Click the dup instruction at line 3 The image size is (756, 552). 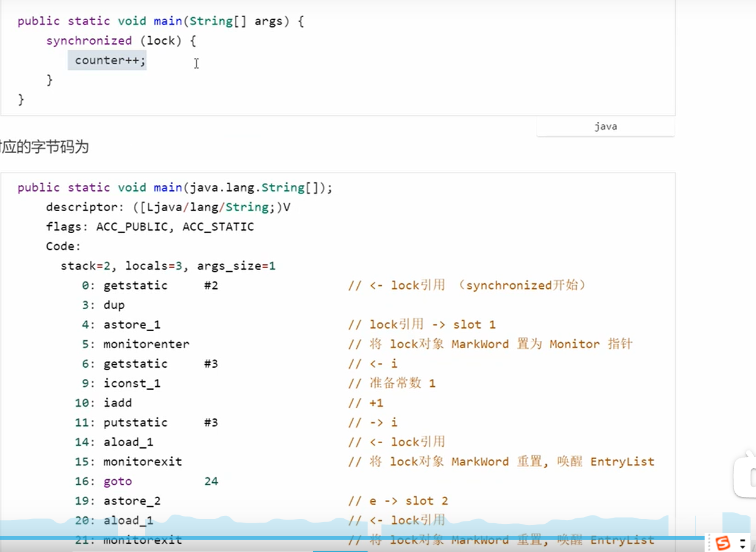click(114, 305)
